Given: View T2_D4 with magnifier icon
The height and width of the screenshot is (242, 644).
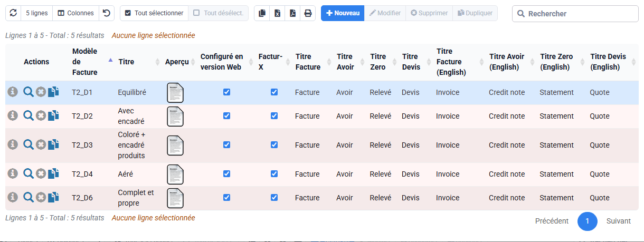Looking at the screenshot, I should pyautogui.click(x=29, y=174).
